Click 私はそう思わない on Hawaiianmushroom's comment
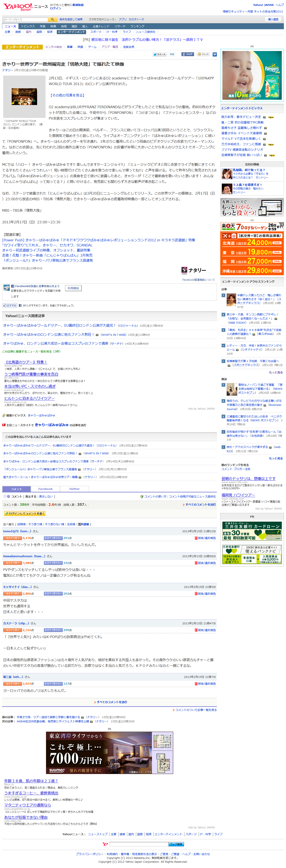Viewport: 286px width, 868px height. (x=53, y=563)
